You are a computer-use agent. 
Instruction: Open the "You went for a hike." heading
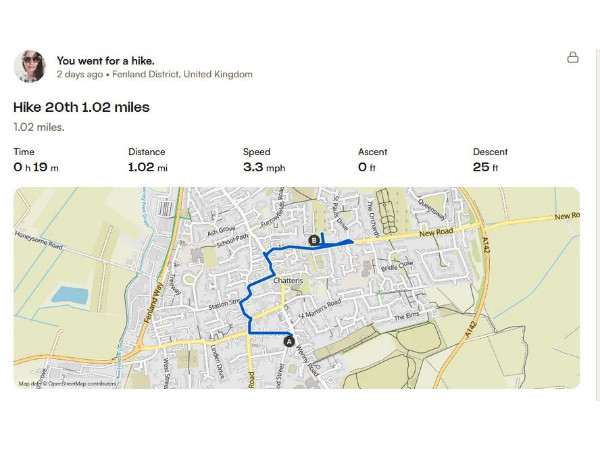click(105, 60)
